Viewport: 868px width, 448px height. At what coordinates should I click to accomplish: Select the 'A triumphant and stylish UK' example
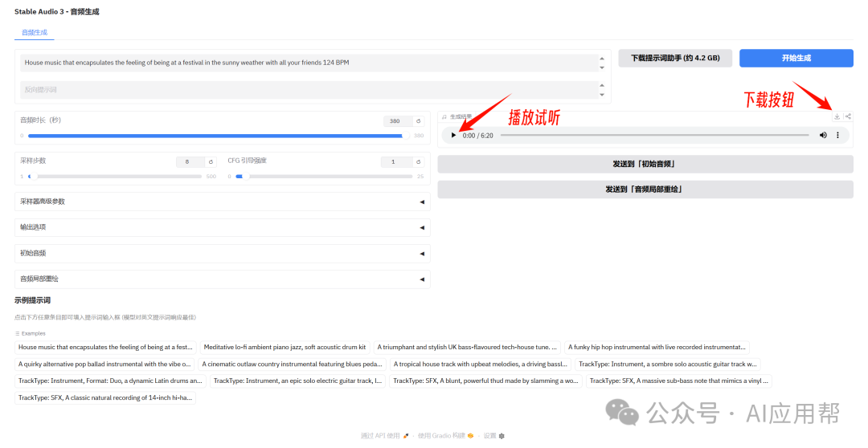tap(467, 348)
